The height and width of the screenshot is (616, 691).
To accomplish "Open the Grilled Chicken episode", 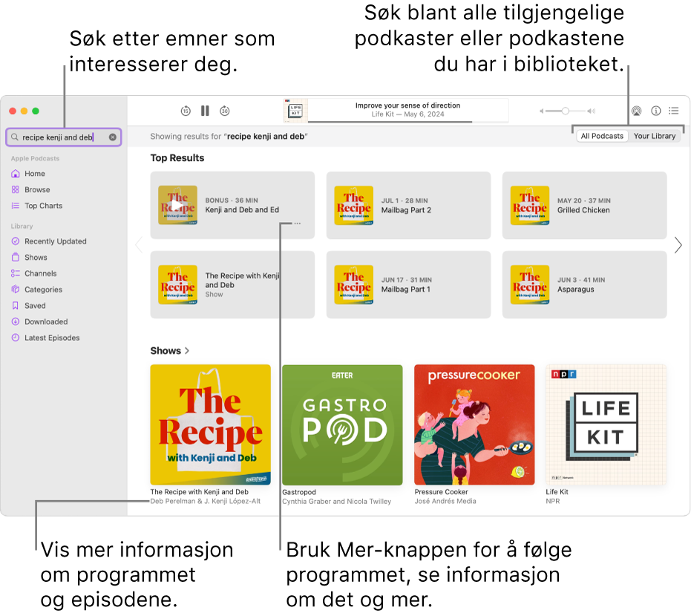I will 584,206.
